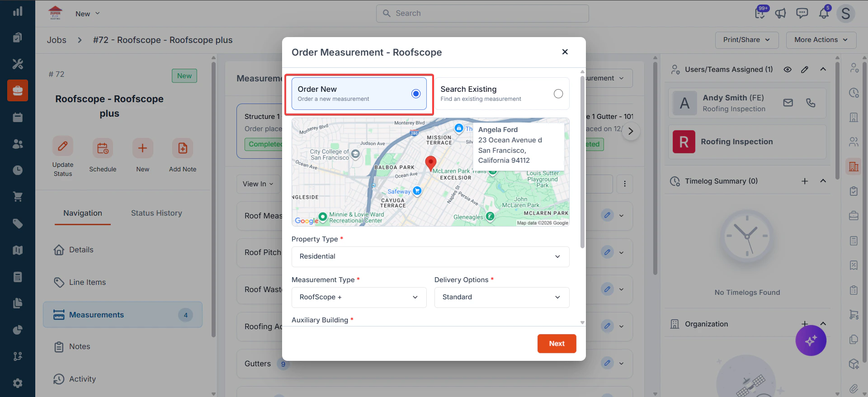
Task: Open the calendar icon in left sidebar
Action: pos(18,117)
